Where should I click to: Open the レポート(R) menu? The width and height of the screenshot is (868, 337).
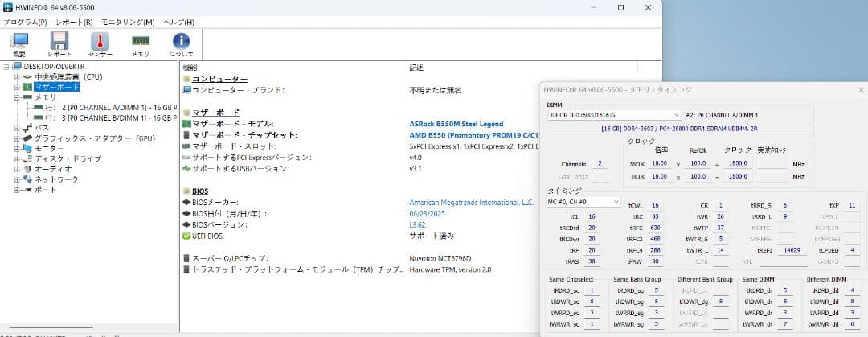click(x=74, y=23)
